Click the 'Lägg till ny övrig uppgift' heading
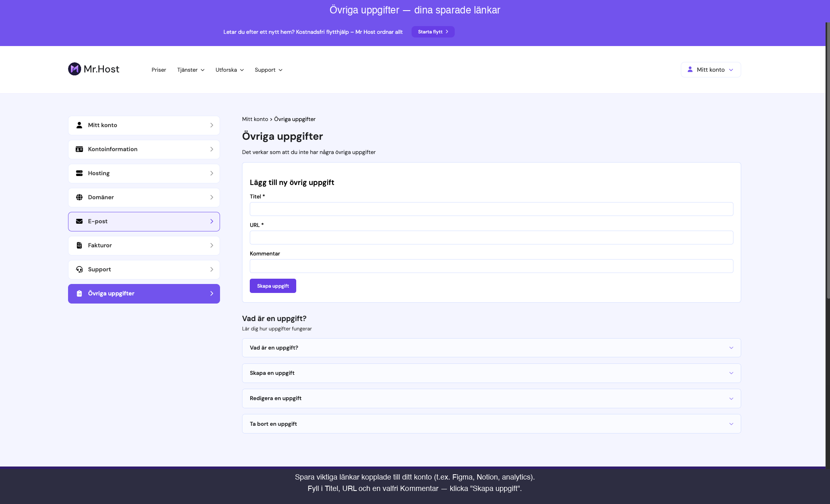The width and height of the screenshot is (830, 504). [x=292, y=183]
